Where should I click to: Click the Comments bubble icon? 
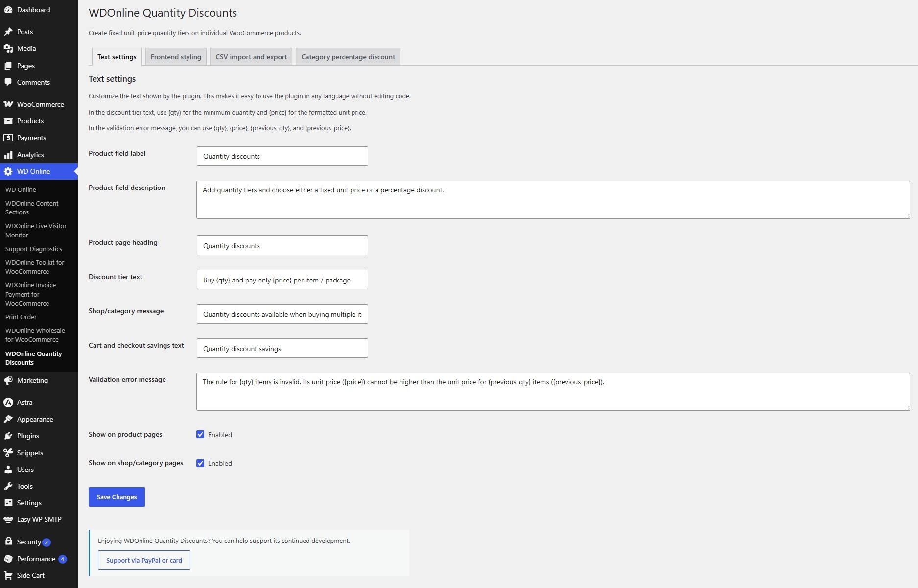pos(8,82)
